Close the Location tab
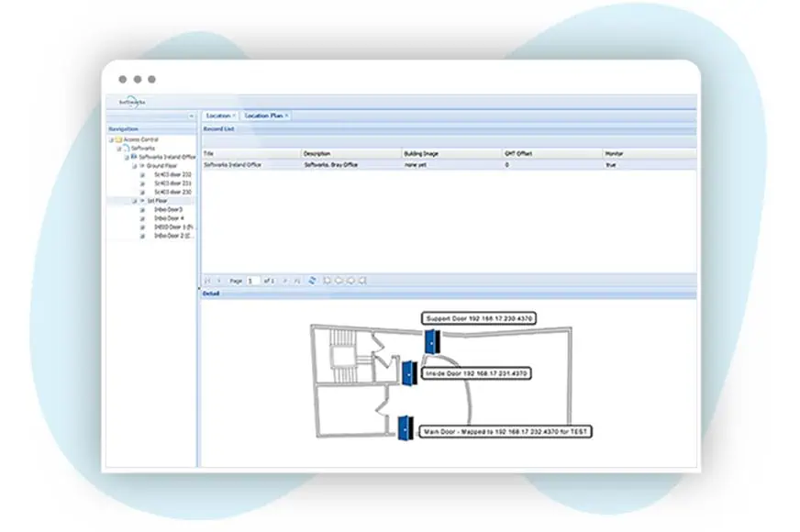This screenshot has width=800, height=532. point(234,116)
